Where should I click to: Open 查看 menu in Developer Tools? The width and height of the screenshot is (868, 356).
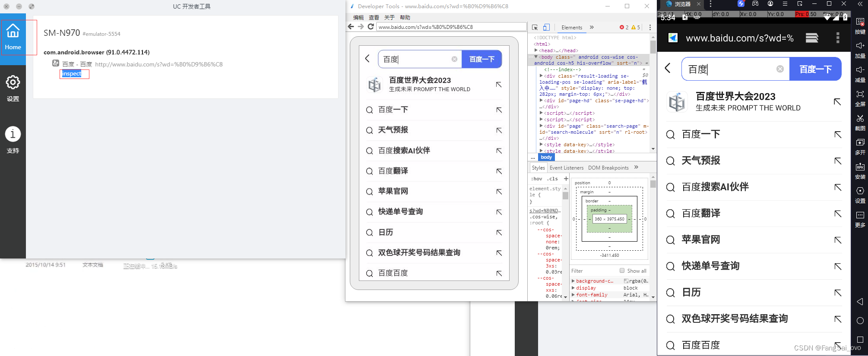tap(374, 18)
